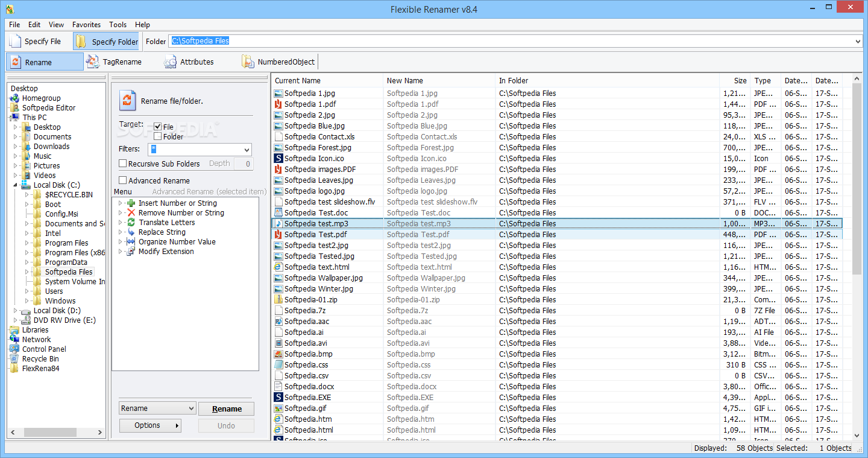Select the Softpedia Wallpaper.jpg file row
Screen dimensions: 868x458
pos(557,278)
